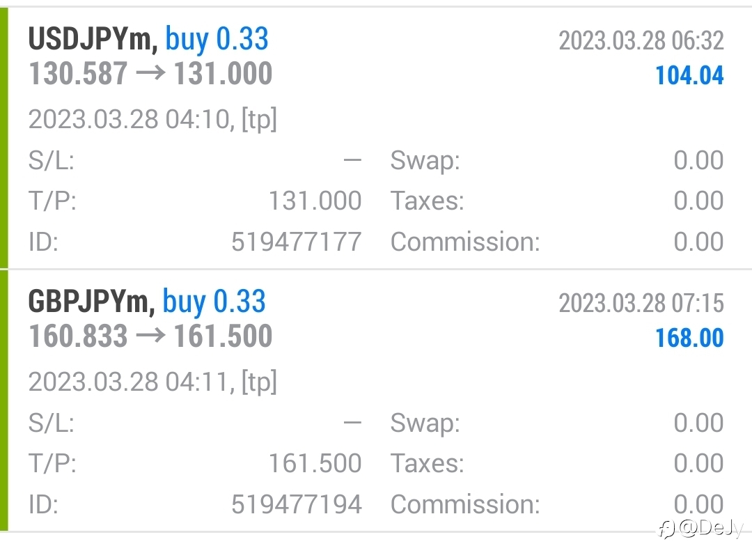Click the @DeJy watermark text
The height and width of the screenshot is (560, 752).
(x=712, y=529)
